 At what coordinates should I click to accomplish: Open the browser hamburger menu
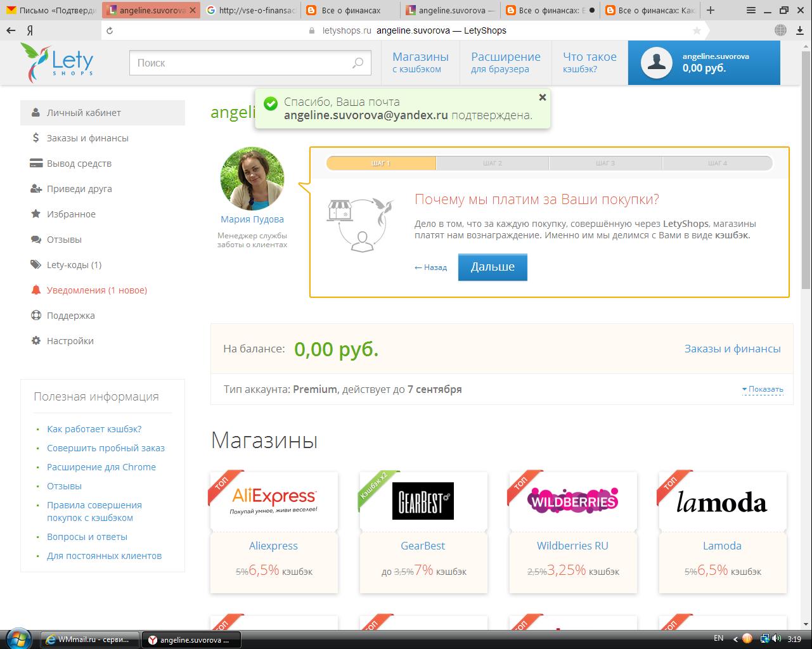pos(751,10)
